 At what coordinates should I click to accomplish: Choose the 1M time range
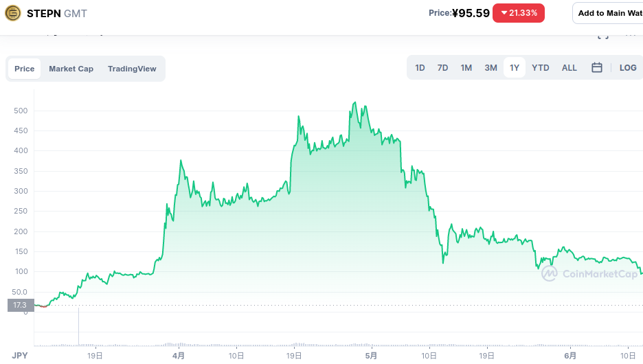466,68
